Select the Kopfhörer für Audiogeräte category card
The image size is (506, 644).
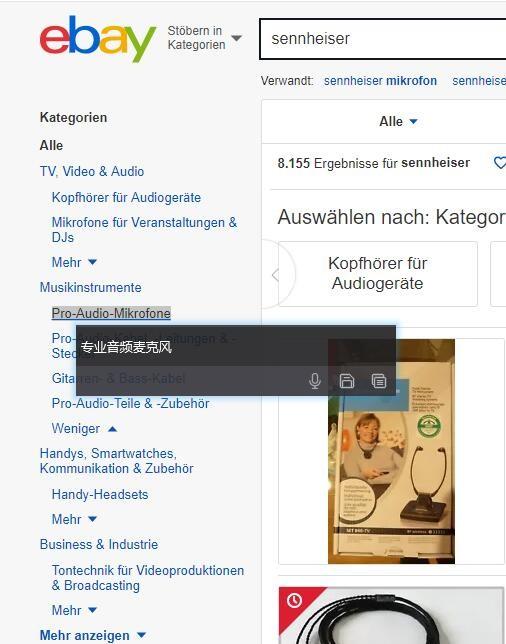pyautogui.click(x=378, y=274)
